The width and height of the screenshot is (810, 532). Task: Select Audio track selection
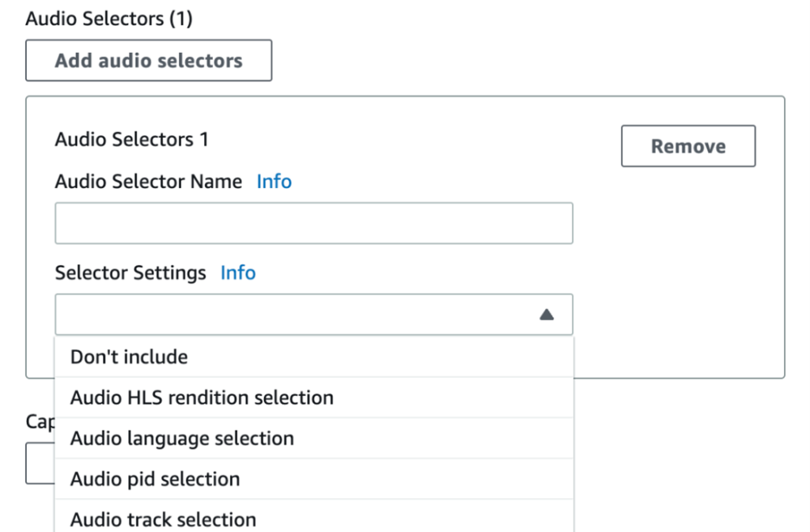pos(162,519)
